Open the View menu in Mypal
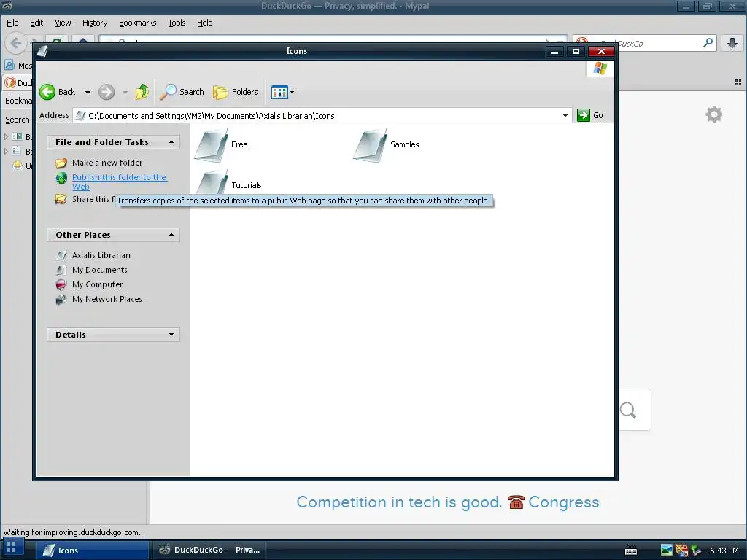The image size is (747, 560). tap(63, 23)
